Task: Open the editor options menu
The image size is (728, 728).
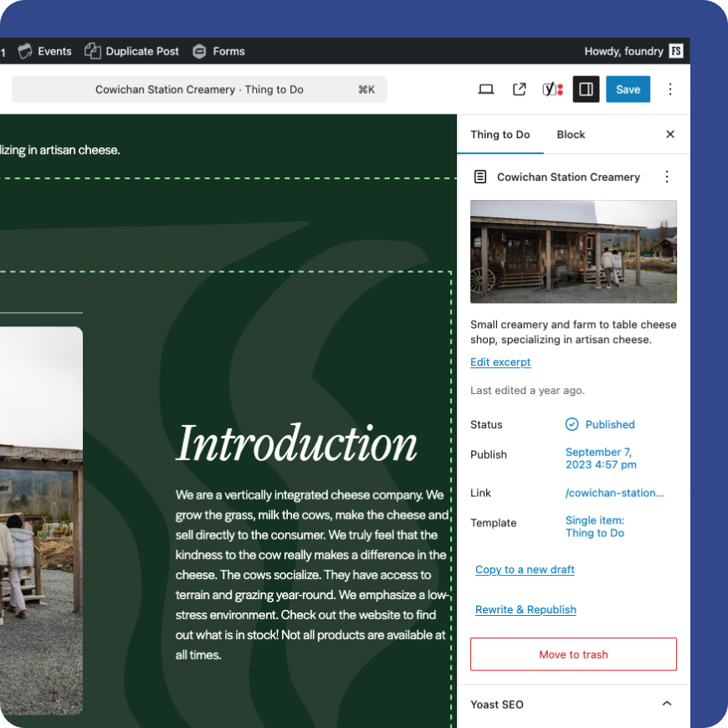Action: (x=670, y=90)
